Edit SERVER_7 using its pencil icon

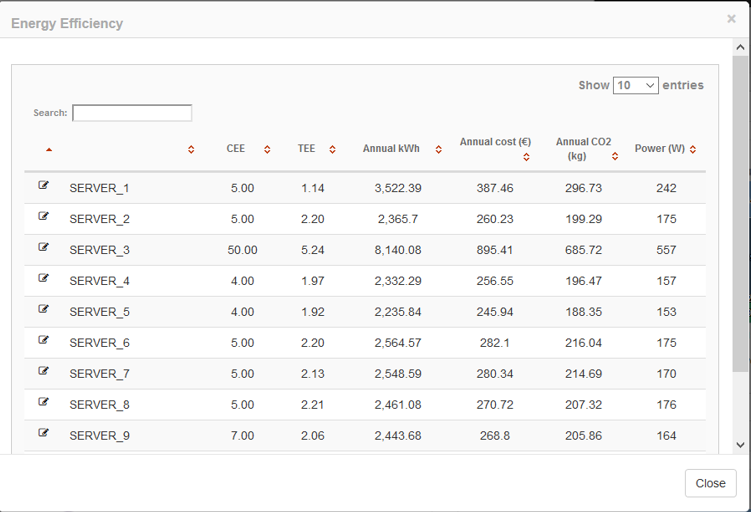point(43,370)
